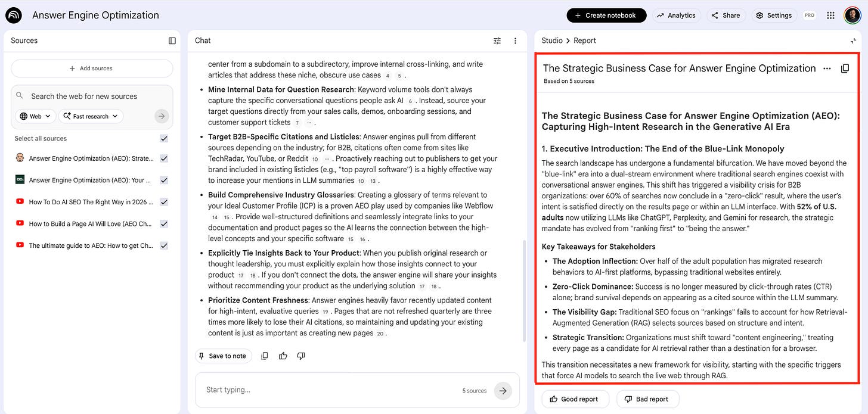The height and width of the screenshot is (414, 868).
Task: Open report more options ellipsis
Action: coord(827,69)
